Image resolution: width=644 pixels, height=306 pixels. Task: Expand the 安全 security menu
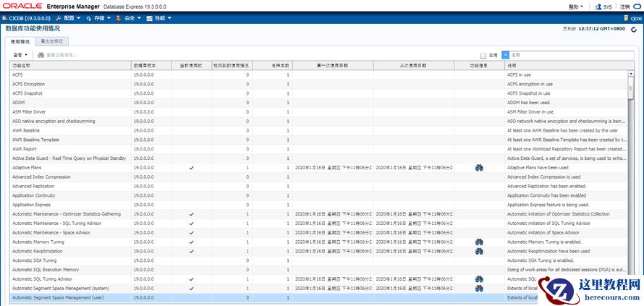[130, 17]
